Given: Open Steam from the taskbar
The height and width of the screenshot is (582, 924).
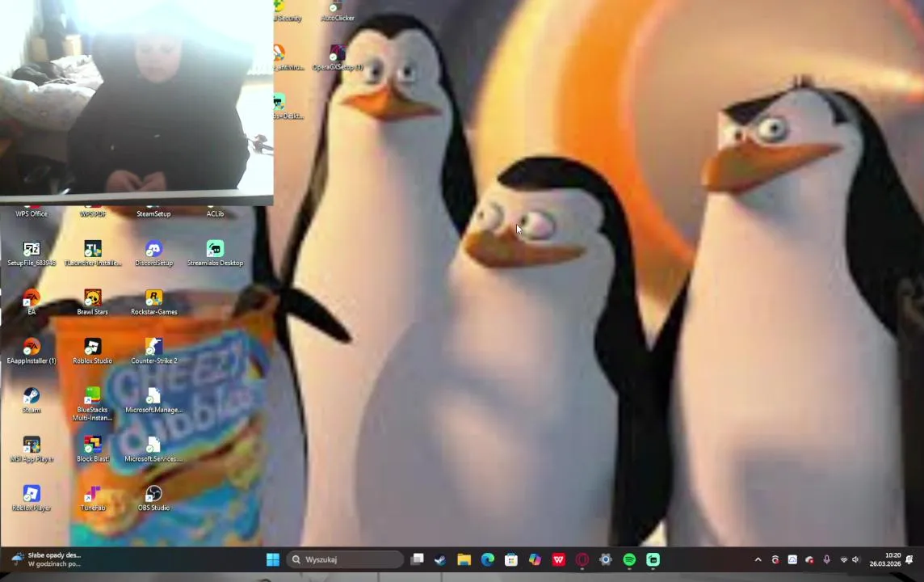Looking at the screenshot, I should click(x=440, y=559).
